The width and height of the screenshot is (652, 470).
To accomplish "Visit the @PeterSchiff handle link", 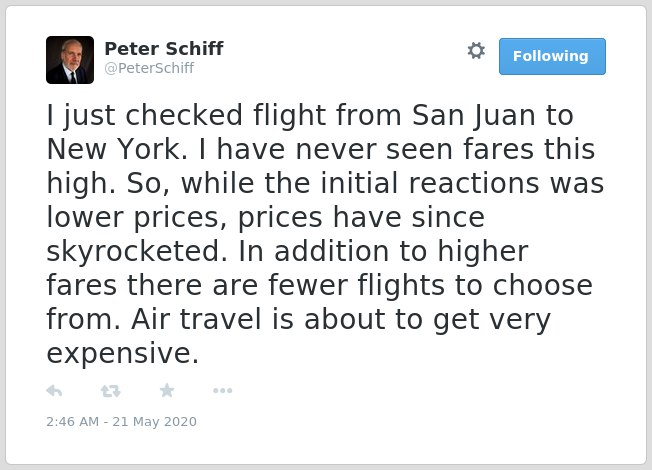I will point(149,68).
